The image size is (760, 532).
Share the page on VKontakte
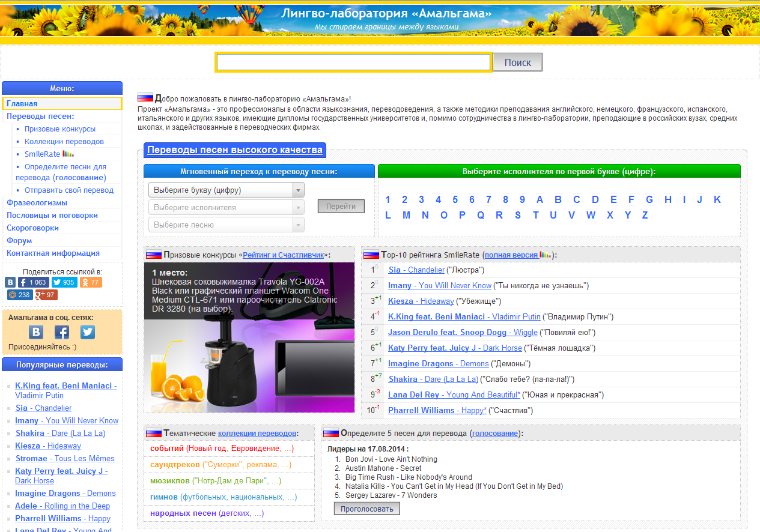tap(10, 282)
